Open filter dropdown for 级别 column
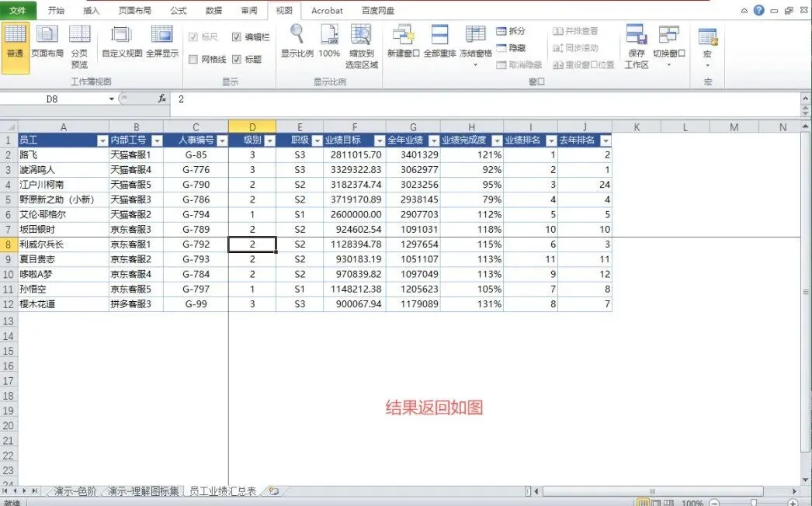The height and width of the screenshot is (506, 812). 269,140
